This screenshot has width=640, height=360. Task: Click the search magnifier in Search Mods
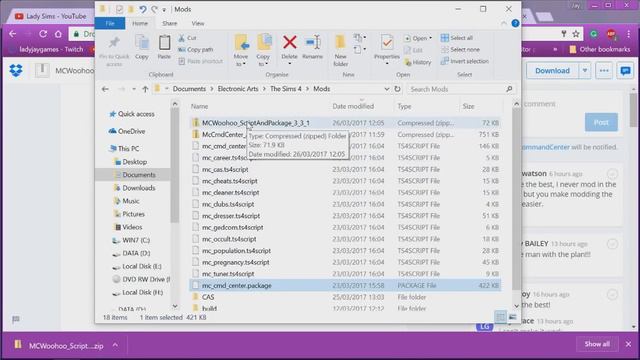[x=509, y=89]
